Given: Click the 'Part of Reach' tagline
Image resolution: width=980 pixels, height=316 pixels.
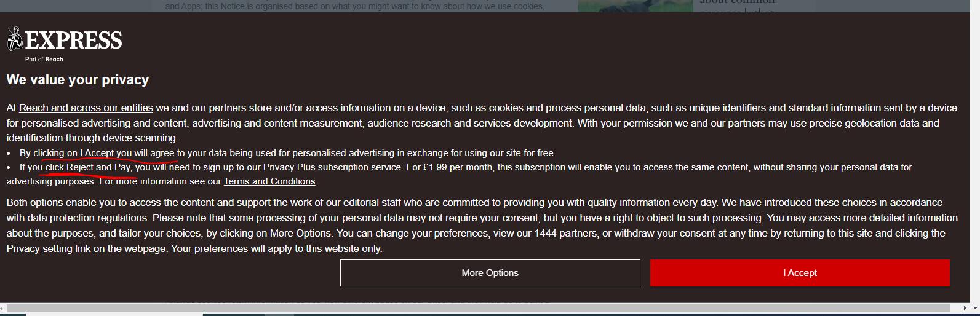Looking at the screenshot, I should pyautogui.click(x=44, y=59).
